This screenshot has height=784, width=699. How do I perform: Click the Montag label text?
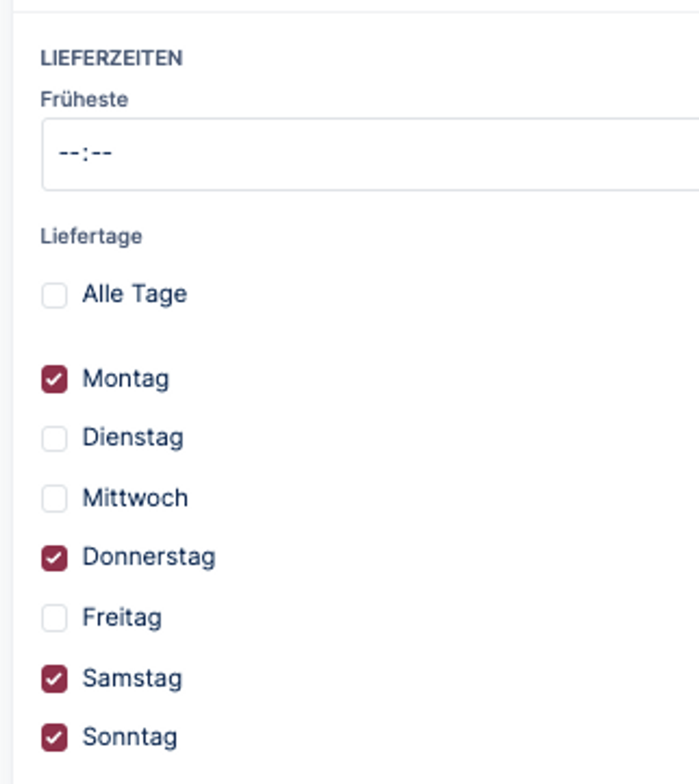click(125, 379)
